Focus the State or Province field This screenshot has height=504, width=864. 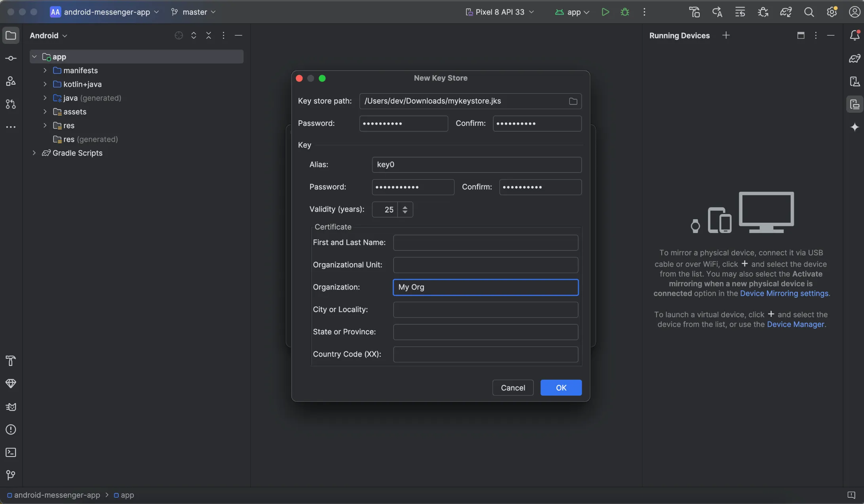485,332
